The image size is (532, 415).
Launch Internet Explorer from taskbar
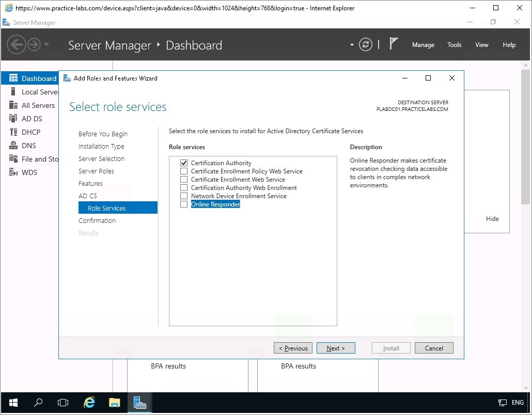(89, 403)
